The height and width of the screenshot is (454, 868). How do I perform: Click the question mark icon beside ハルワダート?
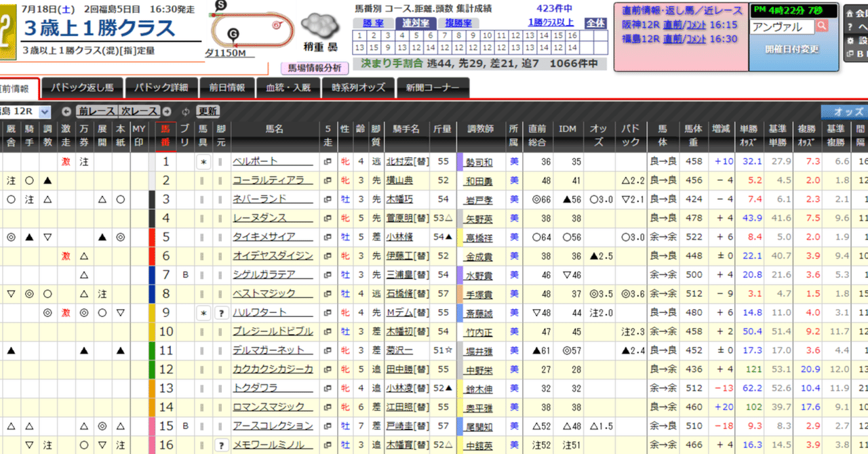click(222, 313)
